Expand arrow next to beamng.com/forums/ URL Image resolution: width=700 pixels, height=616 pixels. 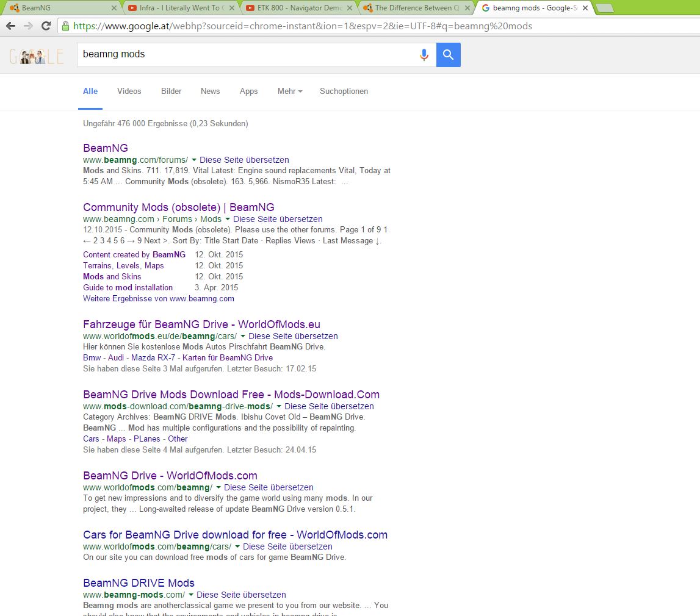[193, 160]
